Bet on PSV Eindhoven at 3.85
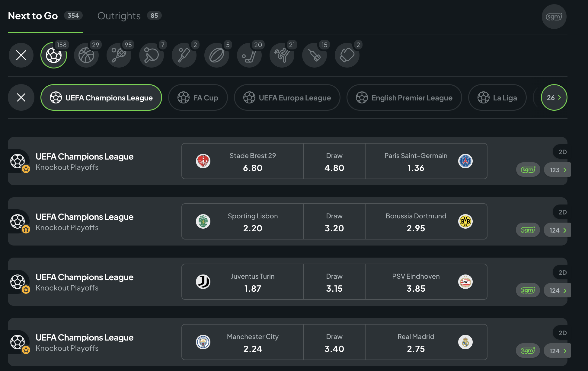 click(x=426, y=282)
